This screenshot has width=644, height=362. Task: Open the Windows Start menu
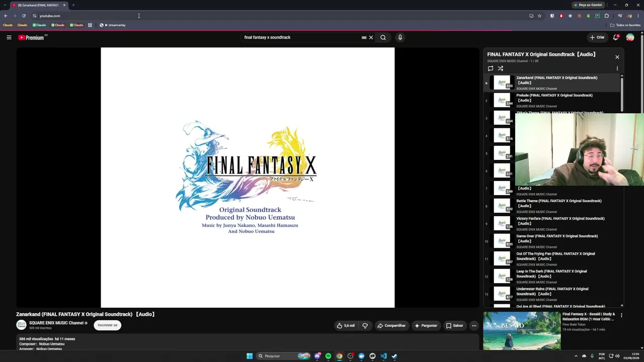250,356
